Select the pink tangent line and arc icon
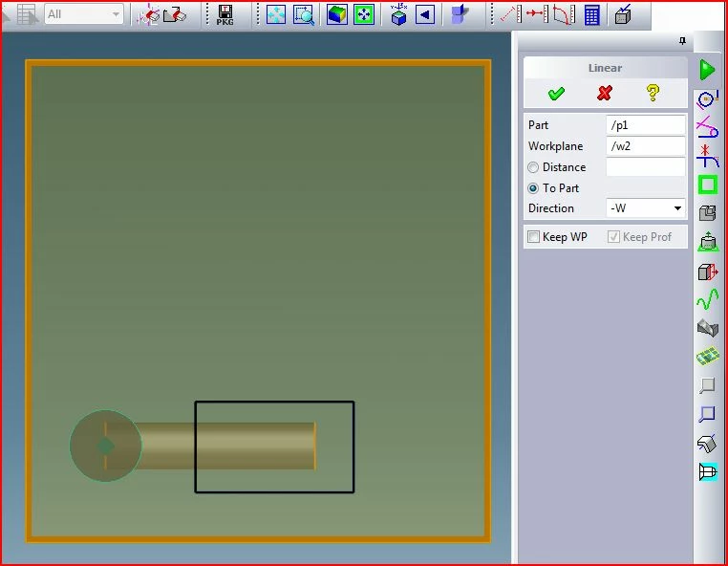 tap(707, 127)
